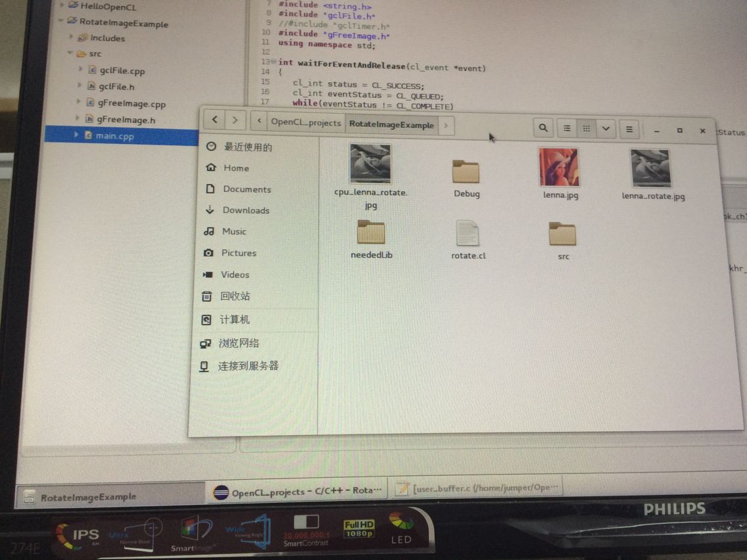Open the view options dropdown arrow
The image size is (747, 560).
coord(606,129)
